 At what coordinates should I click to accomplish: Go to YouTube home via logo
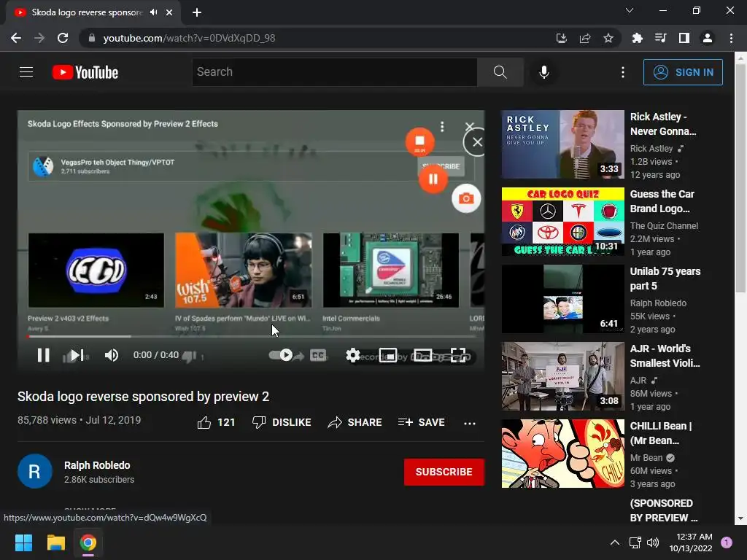[85, 72]
